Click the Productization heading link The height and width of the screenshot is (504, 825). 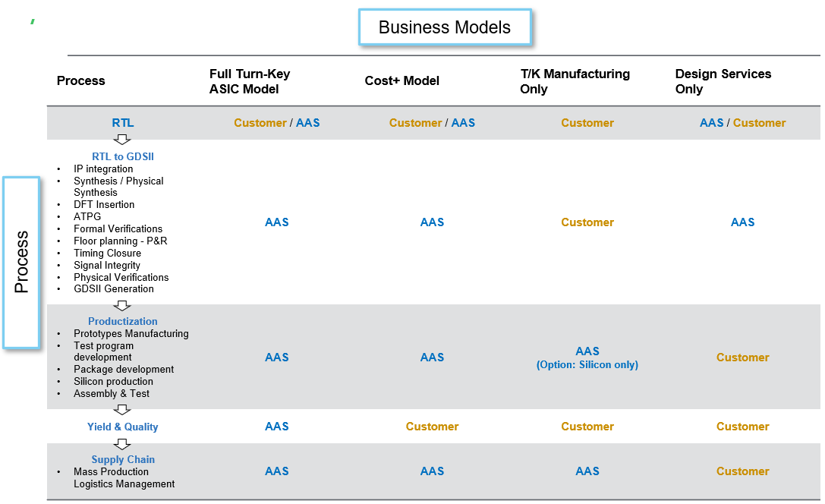pyautogui.click(x=123, y=321)
